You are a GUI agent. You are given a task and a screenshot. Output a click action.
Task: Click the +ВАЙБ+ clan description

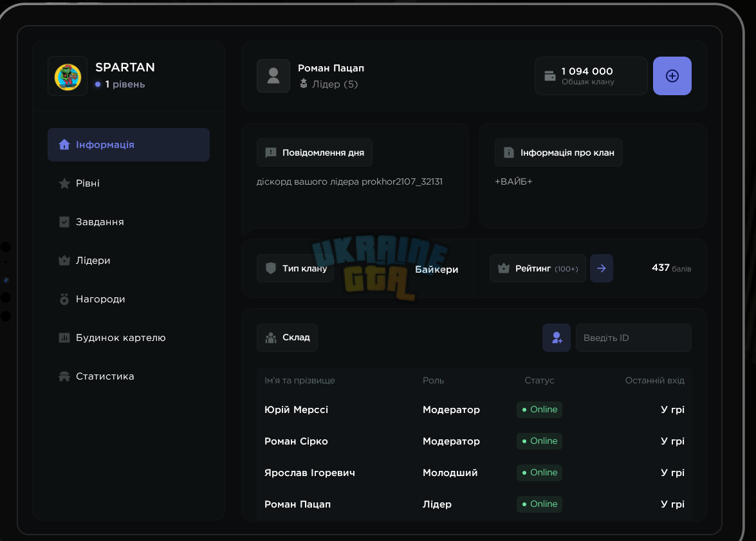click(x=513, y=182)
